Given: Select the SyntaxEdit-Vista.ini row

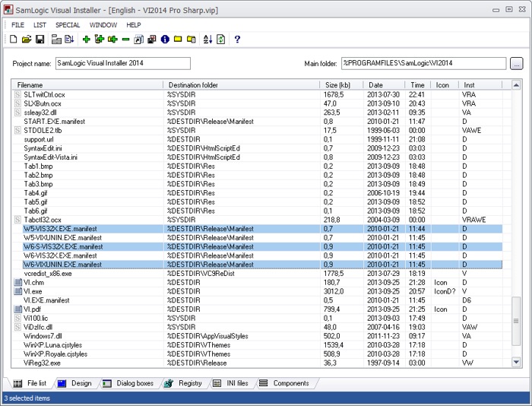Looking at the screenshot, I should pyautogui.click(x=257, y=157).
